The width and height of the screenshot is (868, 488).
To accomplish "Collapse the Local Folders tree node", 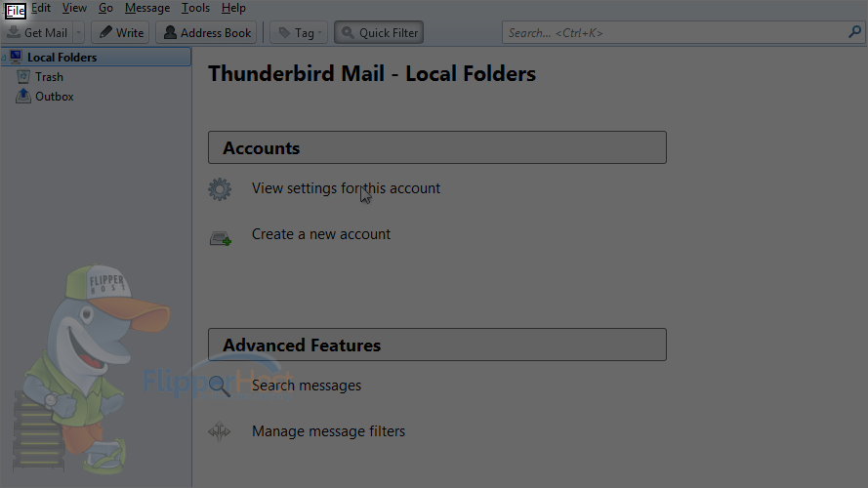I will (4, 59).
